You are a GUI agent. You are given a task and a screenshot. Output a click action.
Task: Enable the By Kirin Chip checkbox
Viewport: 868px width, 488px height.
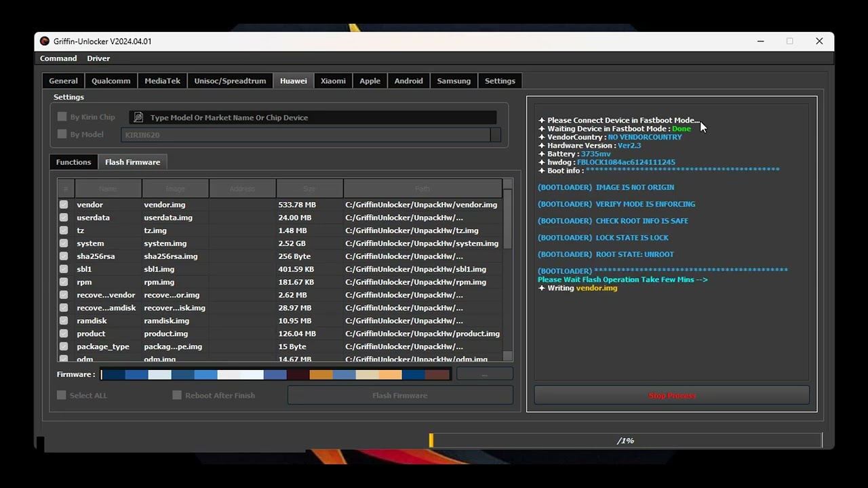[x=62, y=117]
